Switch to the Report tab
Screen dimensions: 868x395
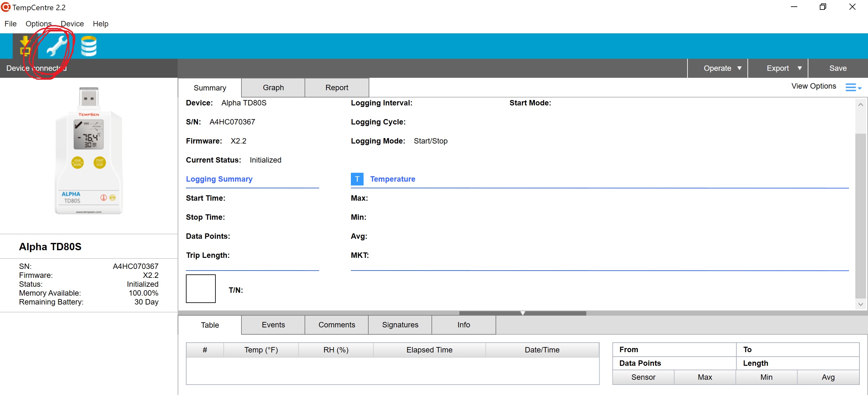pos(336,88)
